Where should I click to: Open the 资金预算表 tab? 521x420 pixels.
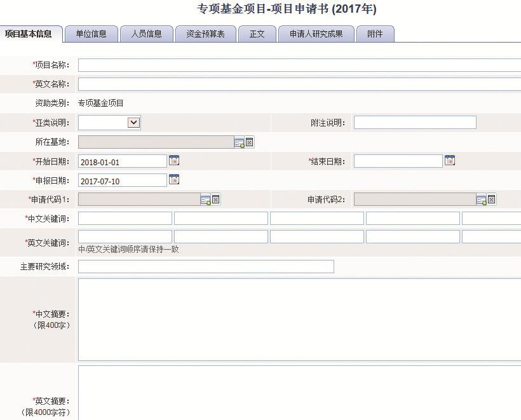click(x=205, y=34)
